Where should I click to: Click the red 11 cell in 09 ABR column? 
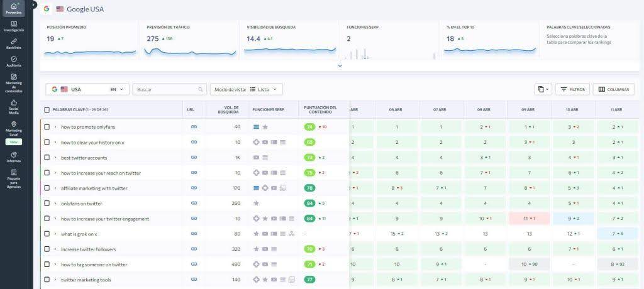click(x=529, y=219)
